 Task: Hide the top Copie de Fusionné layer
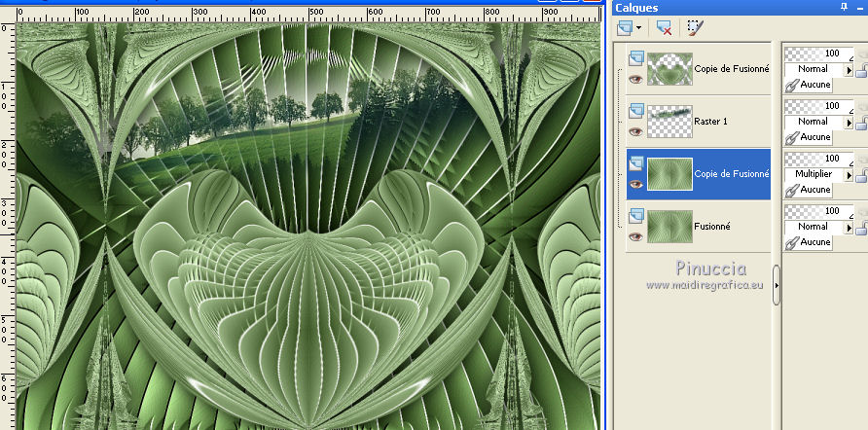click(x=635, y=79)
